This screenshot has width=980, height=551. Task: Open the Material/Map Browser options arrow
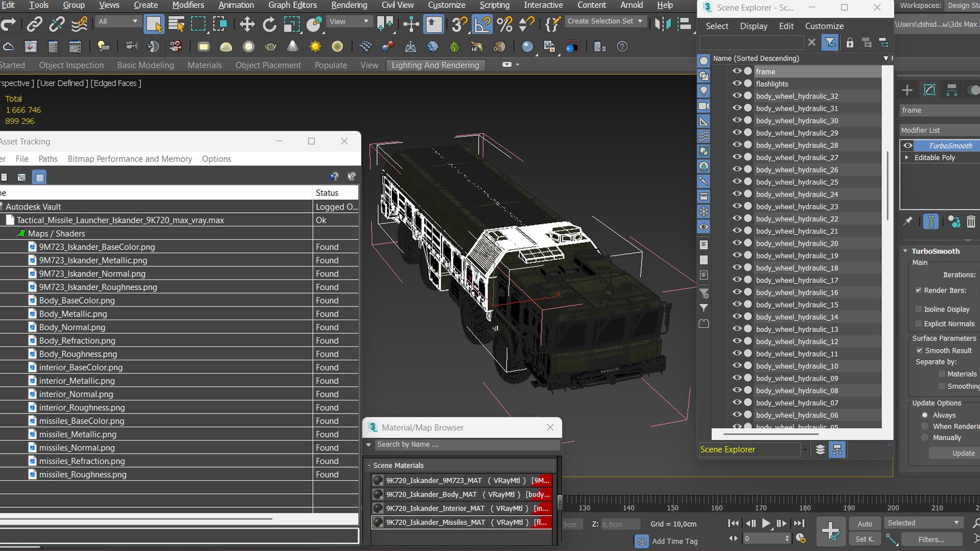tap(369, 444)
